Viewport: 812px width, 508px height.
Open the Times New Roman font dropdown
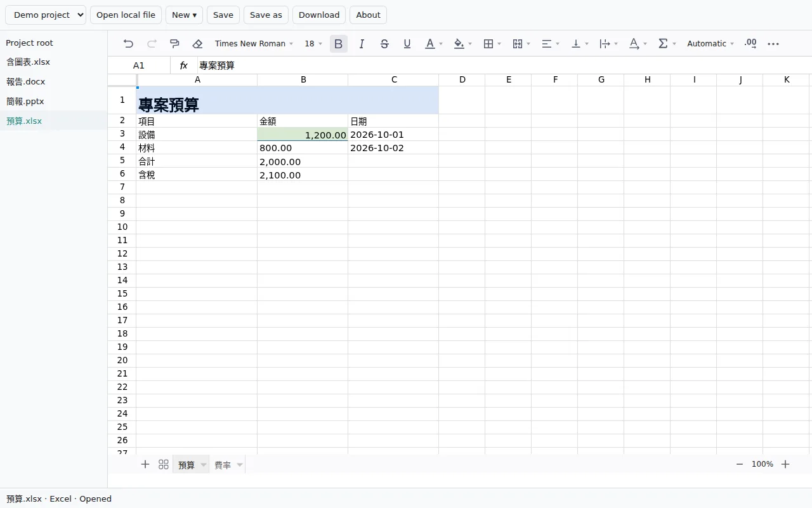254,44
